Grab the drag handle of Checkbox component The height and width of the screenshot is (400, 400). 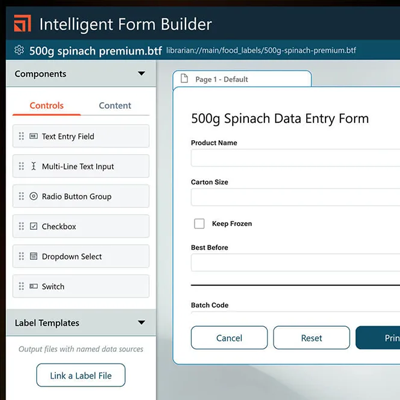pos(21,226)
